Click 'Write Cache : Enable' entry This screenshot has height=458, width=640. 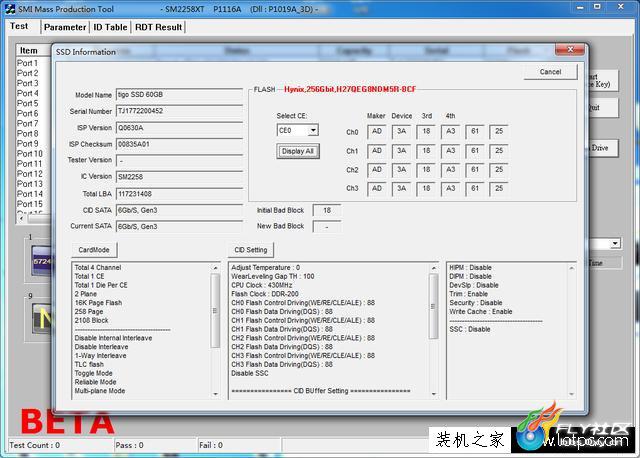(x=480, y=311)
